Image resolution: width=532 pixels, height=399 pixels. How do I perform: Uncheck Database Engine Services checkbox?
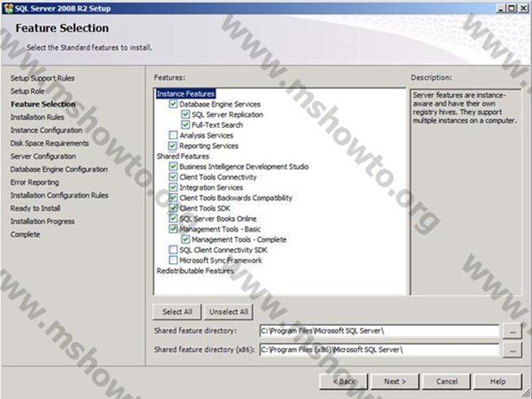click(173, 103)
